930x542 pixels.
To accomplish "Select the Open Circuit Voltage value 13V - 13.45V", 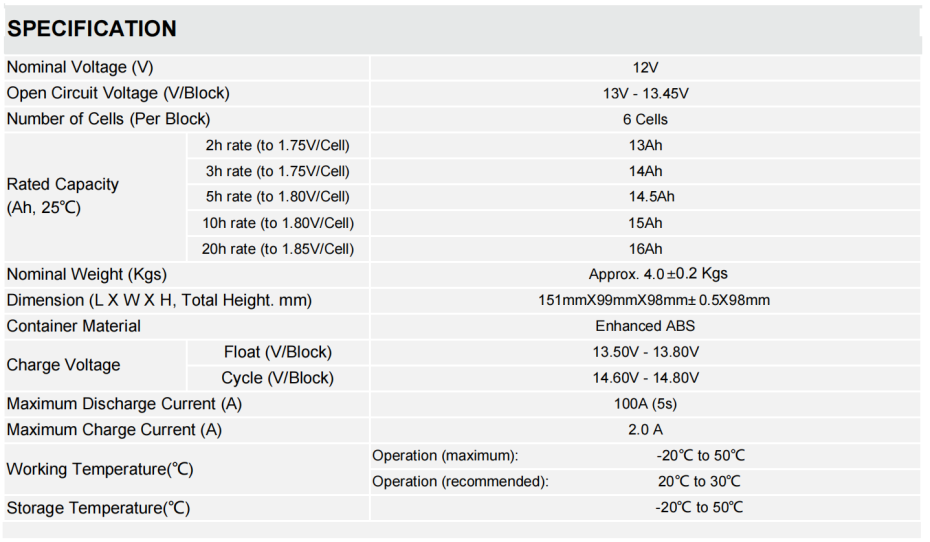I will click(645, 93).
